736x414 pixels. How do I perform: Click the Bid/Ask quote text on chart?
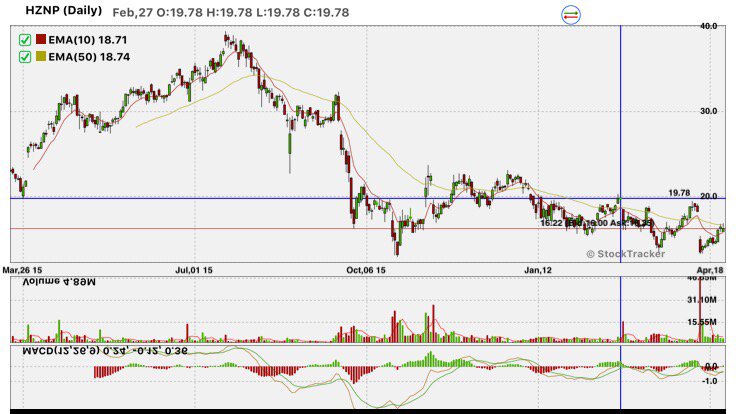pyautogui.click(x=596, y=223)
